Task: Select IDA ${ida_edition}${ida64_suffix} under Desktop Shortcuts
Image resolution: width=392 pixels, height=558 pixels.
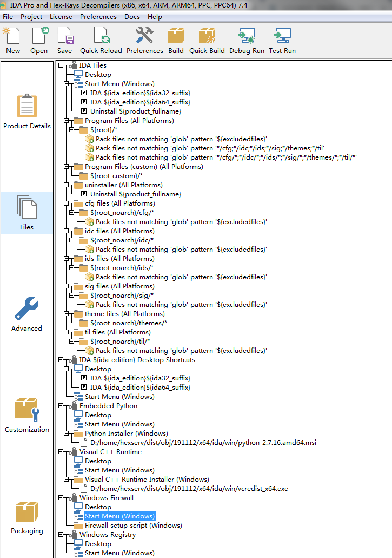Action: click(140, 387)
